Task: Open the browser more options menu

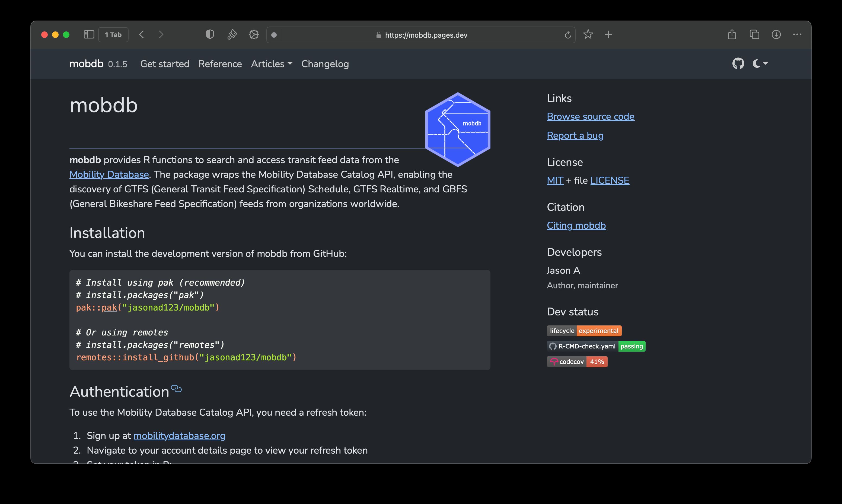Action: tap(798, 34)
